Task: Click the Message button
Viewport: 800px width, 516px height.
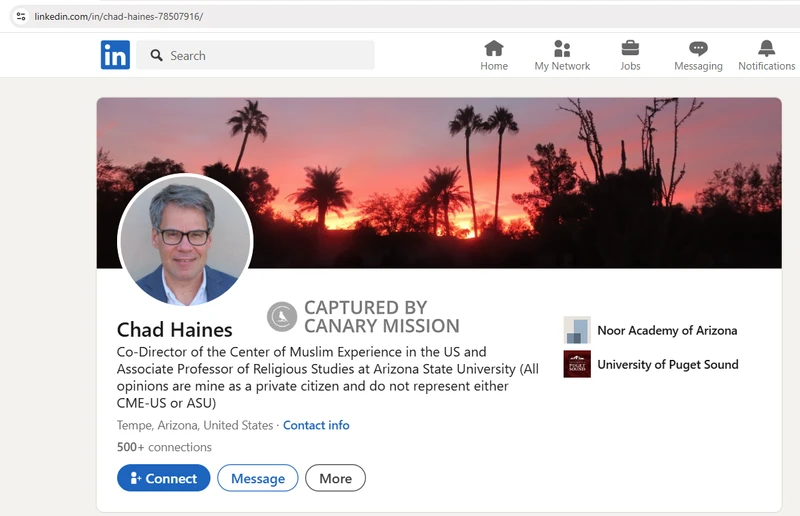Action: pos(258,478)
